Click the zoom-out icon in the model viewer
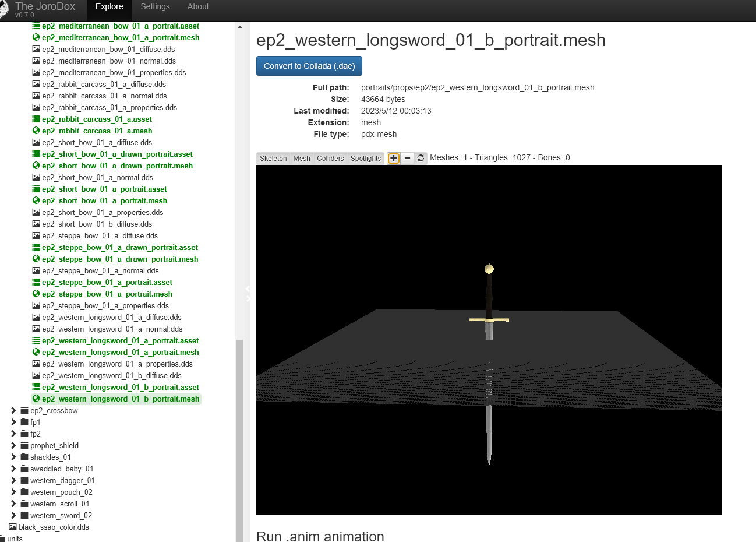Screen dimensions: 756x542 click(407, 158)
